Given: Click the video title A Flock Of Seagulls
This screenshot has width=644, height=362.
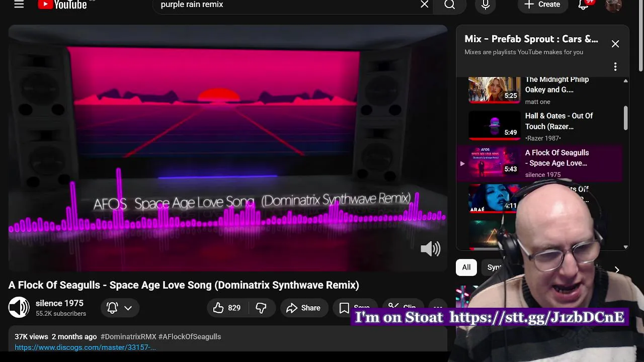Looking at the screenshot, I should coord(184,285).
